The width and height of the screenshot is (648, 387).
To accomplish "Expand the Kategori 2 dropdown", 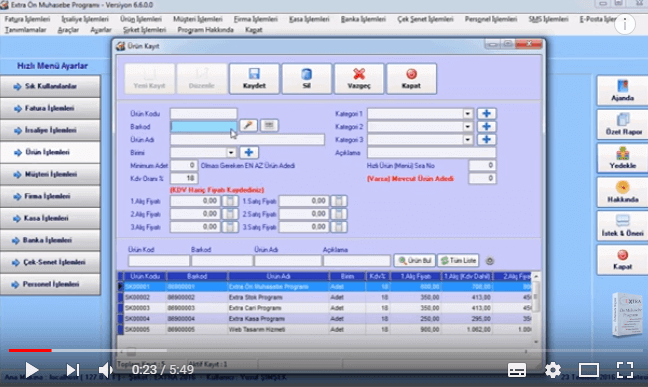I will (x=467, y=127).
